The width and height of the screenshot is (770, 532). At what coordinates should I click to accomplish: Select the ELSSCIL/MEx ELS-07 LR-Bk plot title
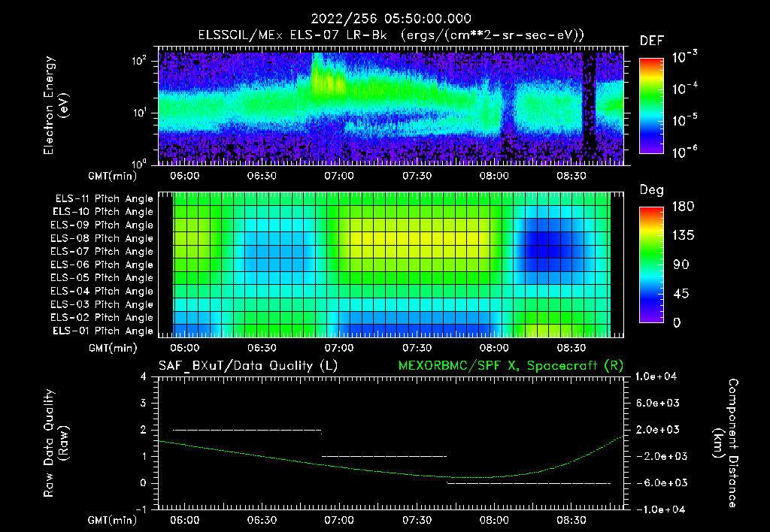pyautogui.click(x=391, y=35)
